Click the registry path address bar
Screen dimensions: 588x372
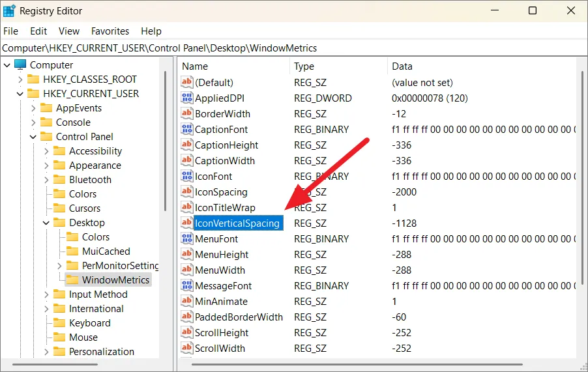(x=293, y=48)
